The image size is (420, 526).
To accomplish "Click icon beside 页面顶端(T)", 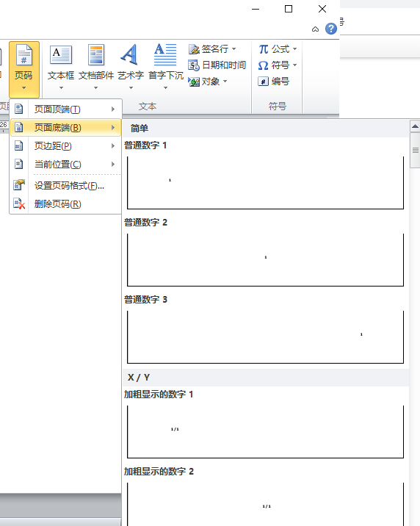I will coord(19,109).
